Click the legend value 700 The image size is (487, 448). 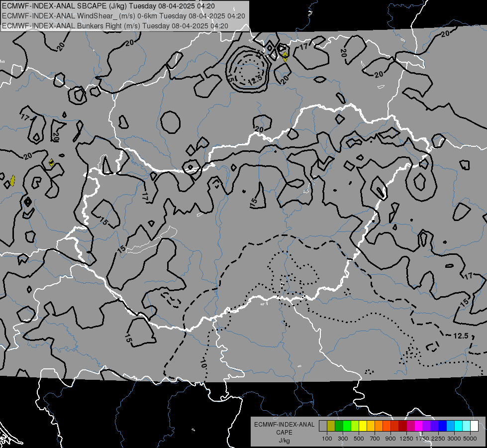[375, 439]
